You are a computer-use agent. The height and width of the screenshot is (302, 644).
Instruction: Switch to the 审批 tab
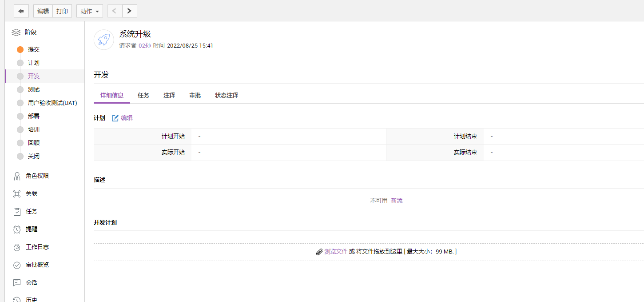point(195,95)
